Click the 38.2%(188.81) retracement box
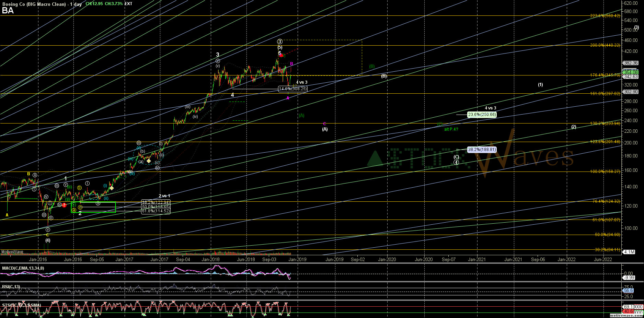The width and height of the screenshot is (644, 318). [x=482, y=150]
